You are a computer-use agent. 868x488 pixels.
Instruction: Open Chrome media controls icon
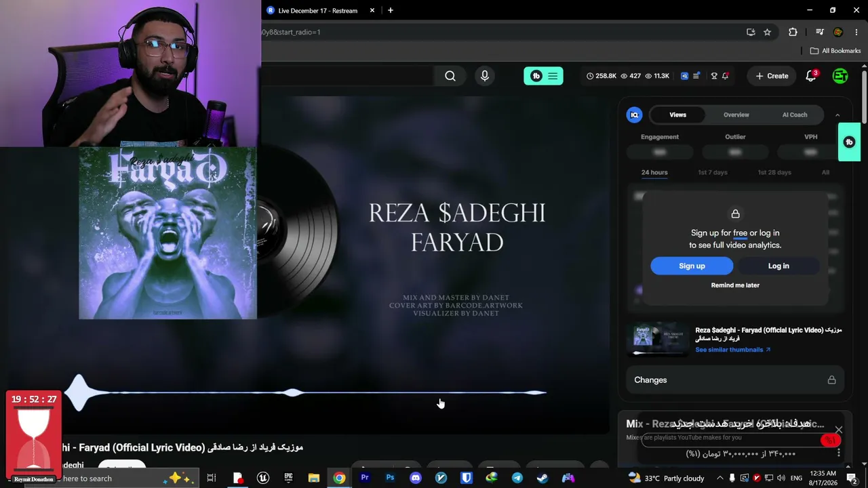820,32
